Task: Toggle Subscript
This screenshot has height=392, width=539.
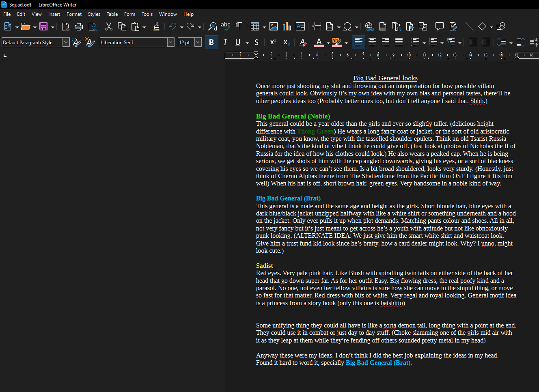Action: 287,42
